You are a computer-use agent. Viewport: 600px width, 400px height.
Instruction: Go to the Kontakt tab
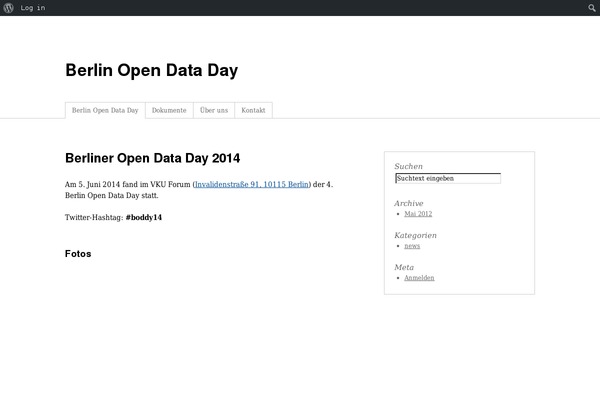point(253,110)
